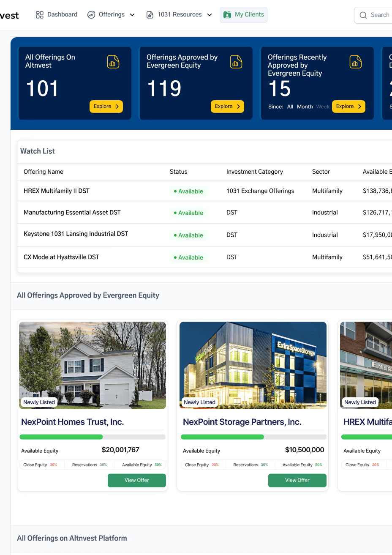Click Industrial sector in Manufacturing Essential row
The image size is (392, 555).
[325, 213]
